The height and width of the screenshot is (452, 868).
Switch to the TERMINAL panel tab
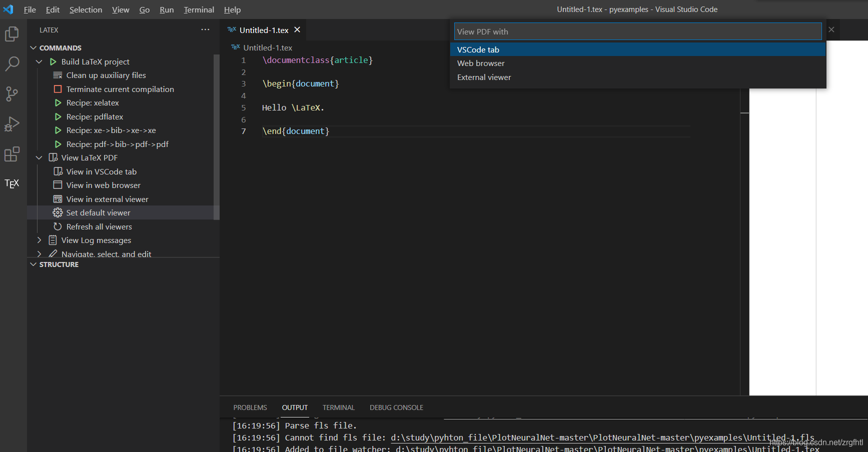point(339,407)
